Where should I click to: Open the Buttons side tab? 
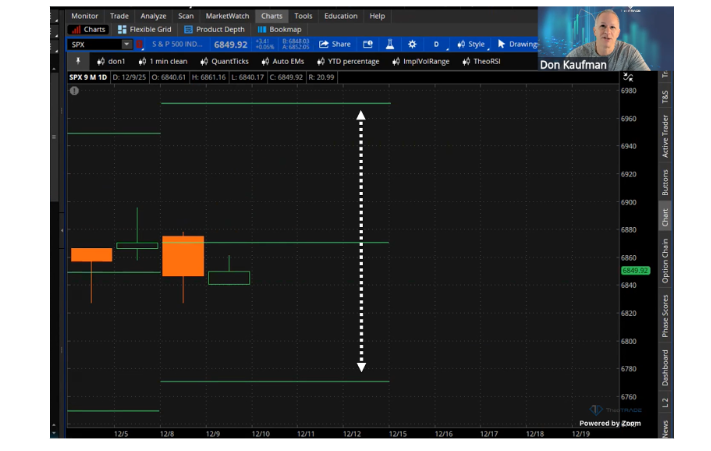tap(665, 182)
